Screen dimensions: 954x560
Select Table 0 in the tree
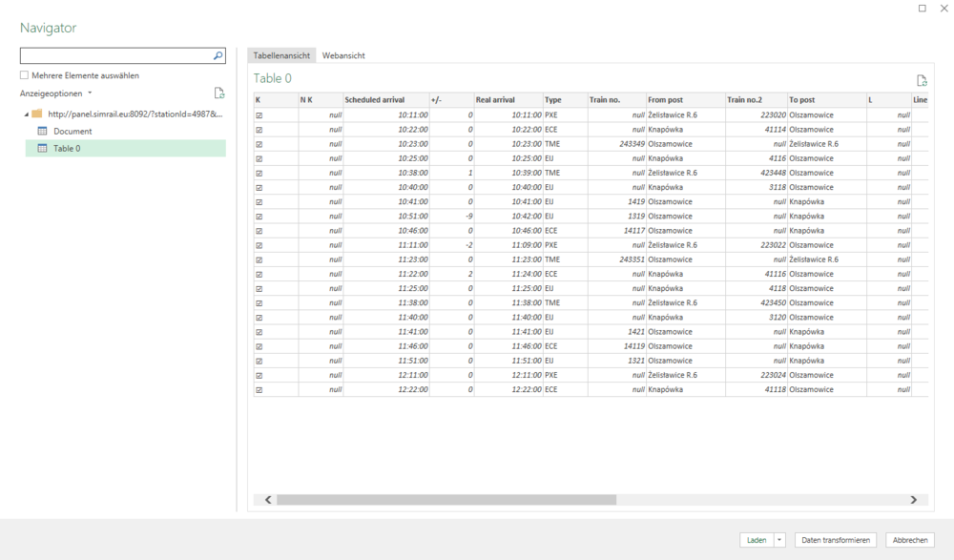(x=67, y=148)
